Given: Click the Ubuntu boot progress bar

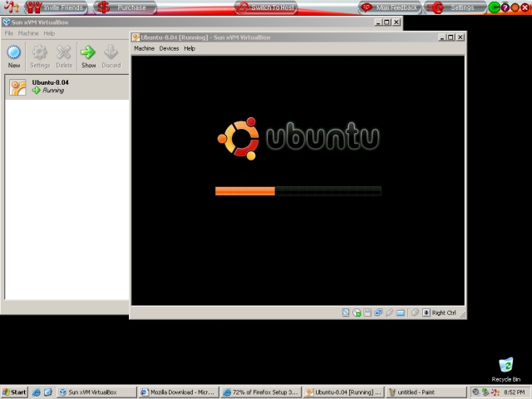Looking at the screenshot, I should click(298, 191).
